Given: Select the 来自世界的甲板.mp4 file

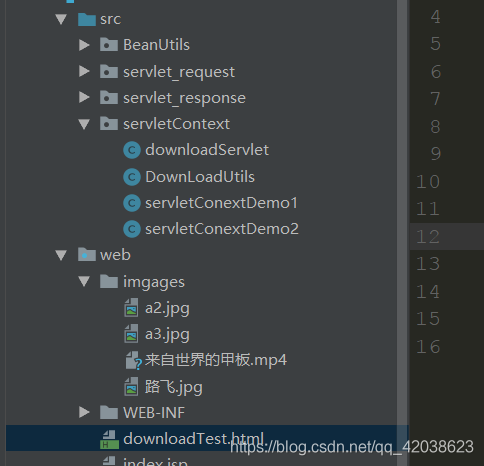Looking at the screenshot, I should click(x=216, y=360).
